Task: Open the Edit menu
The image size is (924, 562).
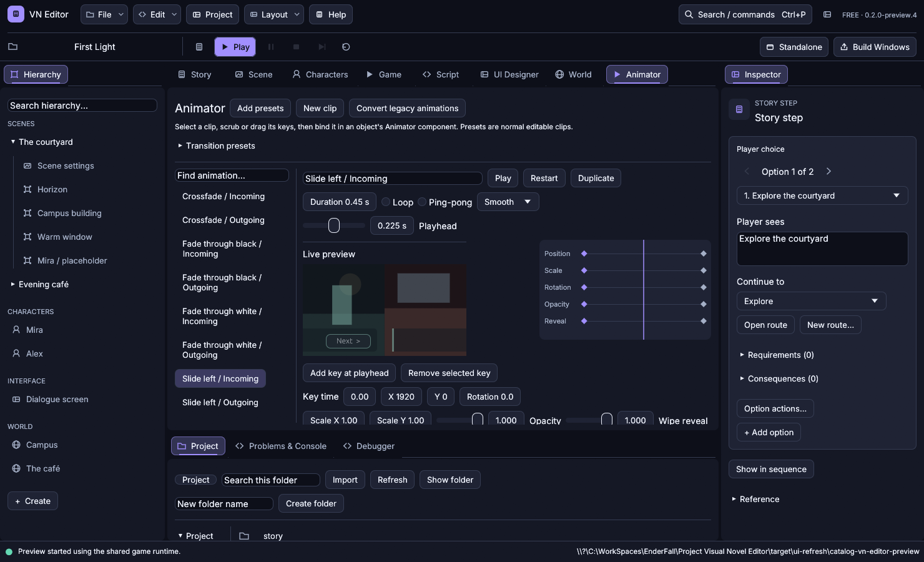Action: [157, 14]
